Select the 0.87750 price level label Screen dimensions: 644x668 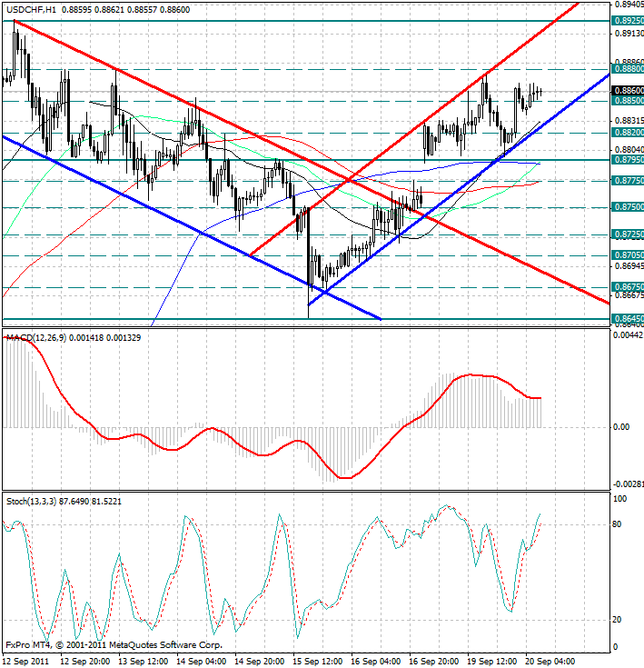pyautogui.click(x=628, y=181)
